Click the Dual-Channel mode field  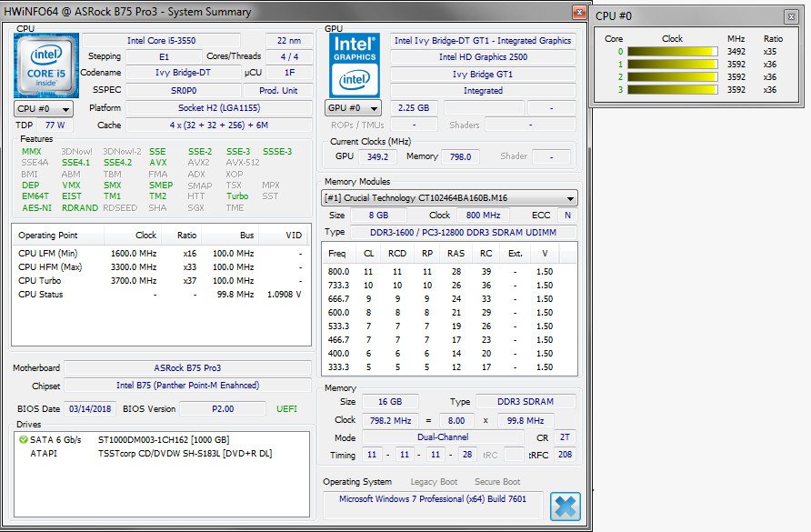[443, 437]
